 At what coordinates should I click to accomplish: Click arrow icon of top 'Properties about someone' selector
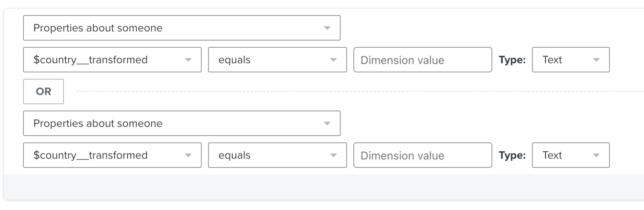click(x=327, y=28)
